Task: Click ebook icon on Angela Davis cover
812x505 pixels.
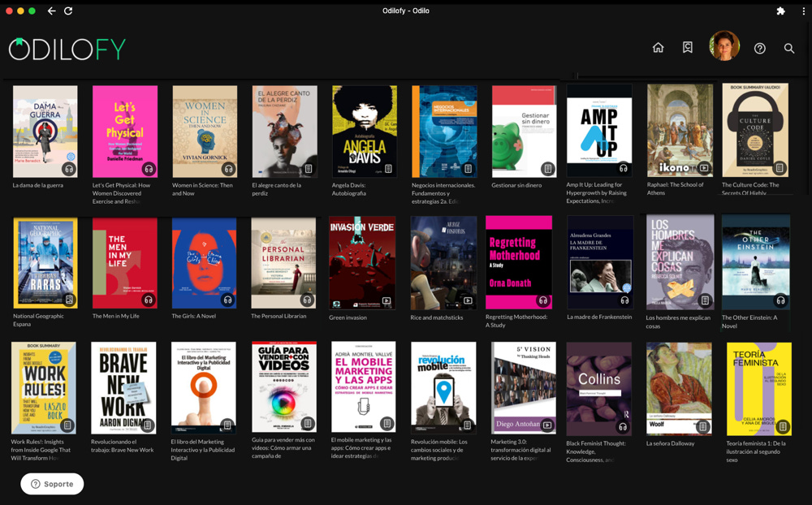Action: click(388, 169)
